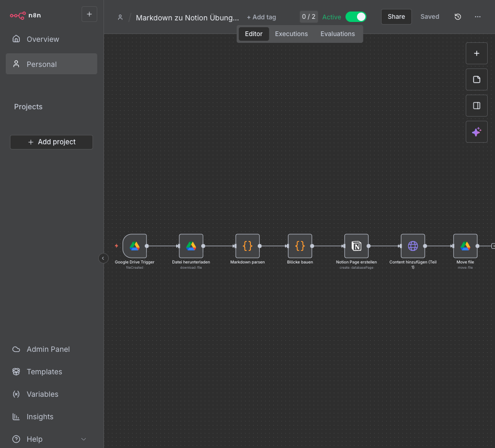Switch to the Executions tab
The image size is (495, 448).
point(291,34)
